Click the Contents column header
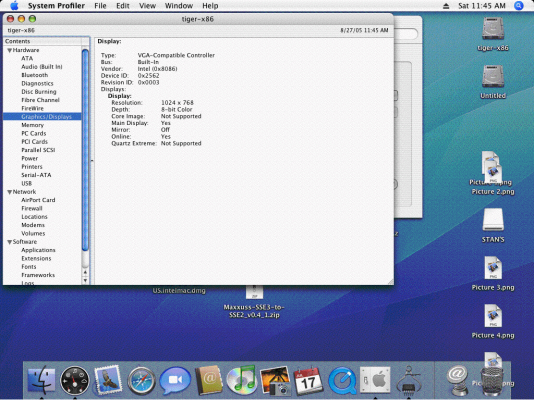Viewport: 534px width, 400px height. [x=43, y=41]
